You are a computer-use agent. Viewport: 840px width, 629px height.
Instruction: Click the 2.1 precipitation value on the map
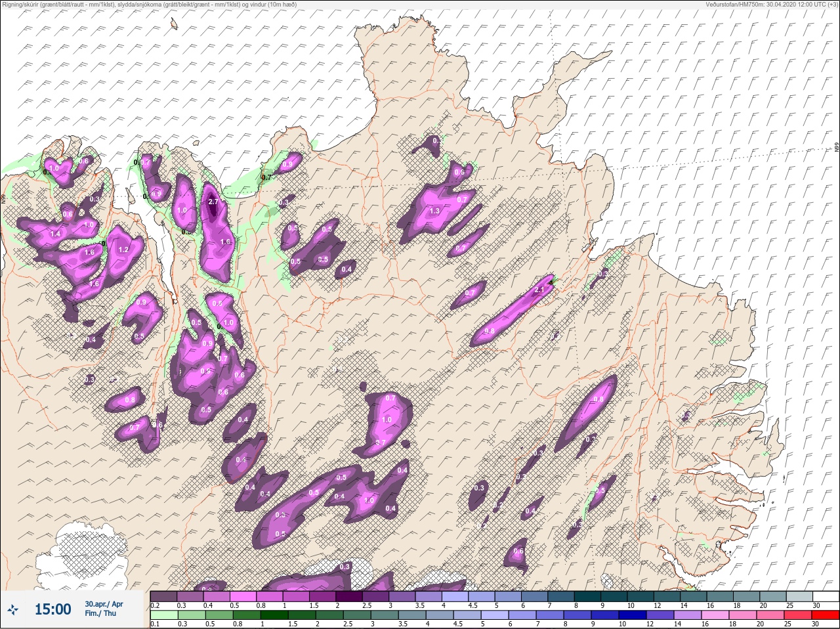tap(540, 290)
